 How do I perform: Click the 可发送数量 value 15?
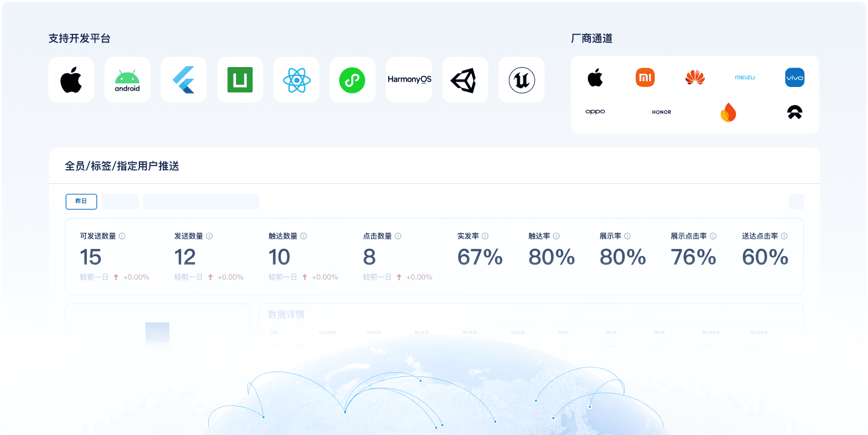pyautogui.click(x=91, y=257)
